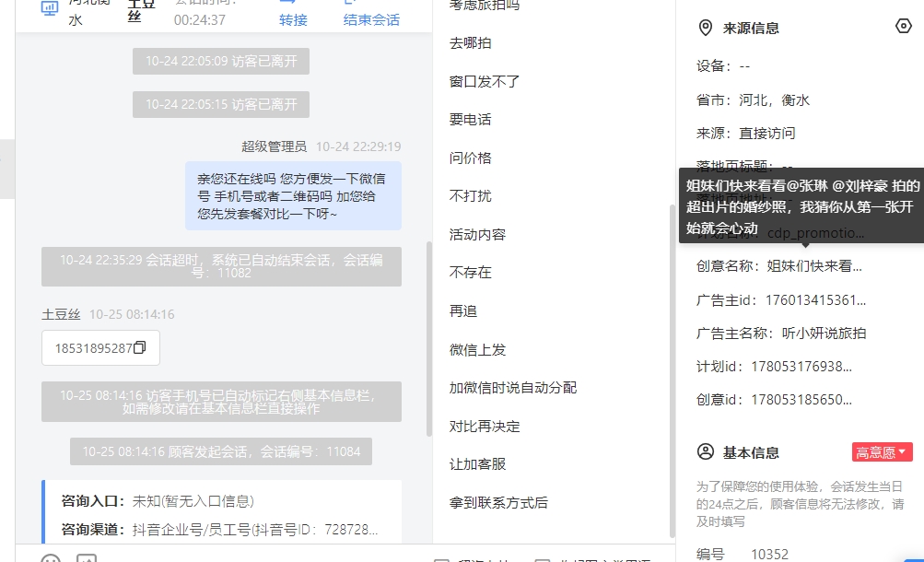
Task: Click the user profile icon beside 基本信息
Action: tap(706, 451)
